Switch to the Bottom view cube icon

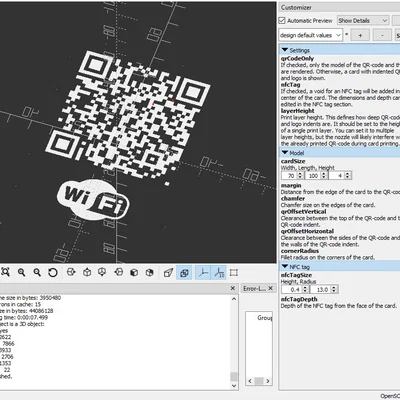pos(102,272)
